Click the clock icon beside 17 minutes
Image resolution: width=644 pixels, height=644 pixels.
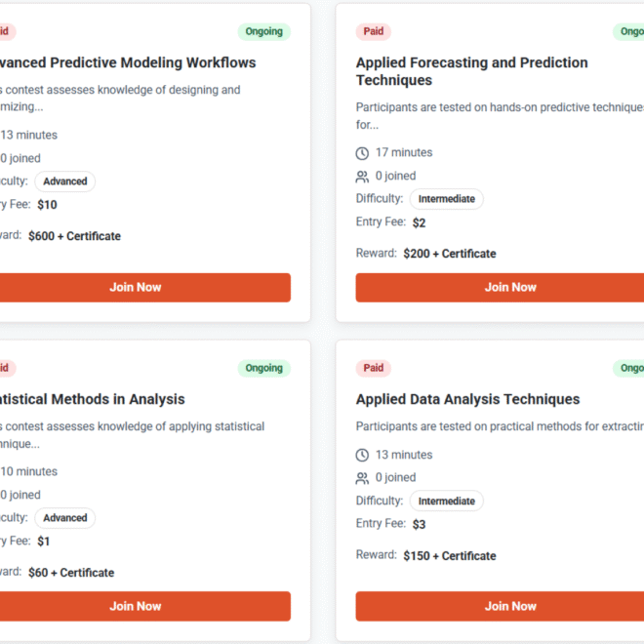click(x=362, y=153)
